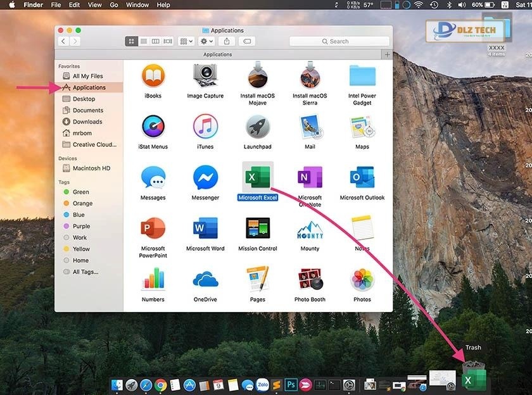Launch iTunes in Applications

tap(205, 127)
